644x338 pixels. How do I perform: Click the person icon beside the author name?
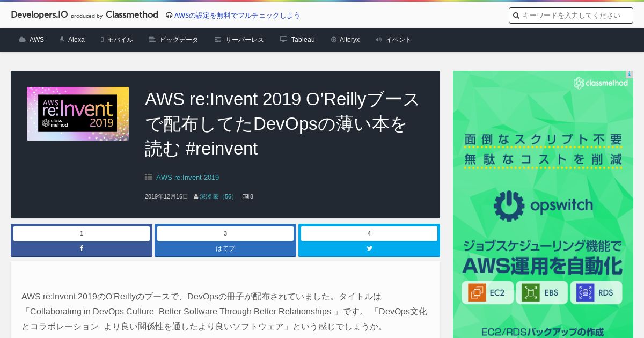point(196,197)
